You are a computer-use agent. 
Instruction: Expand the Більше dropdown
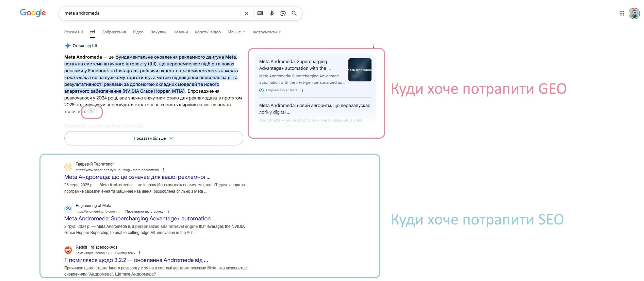click(x=236, y=32)
